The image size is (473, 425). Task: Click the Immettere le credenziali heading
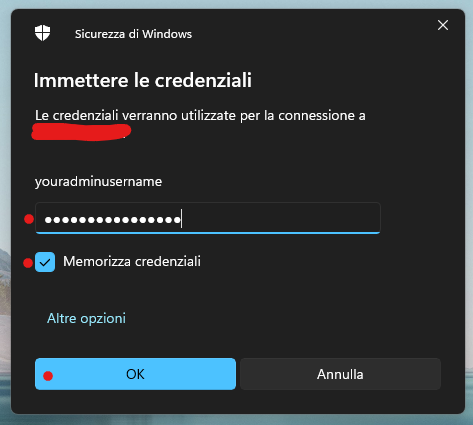[143, 80]
